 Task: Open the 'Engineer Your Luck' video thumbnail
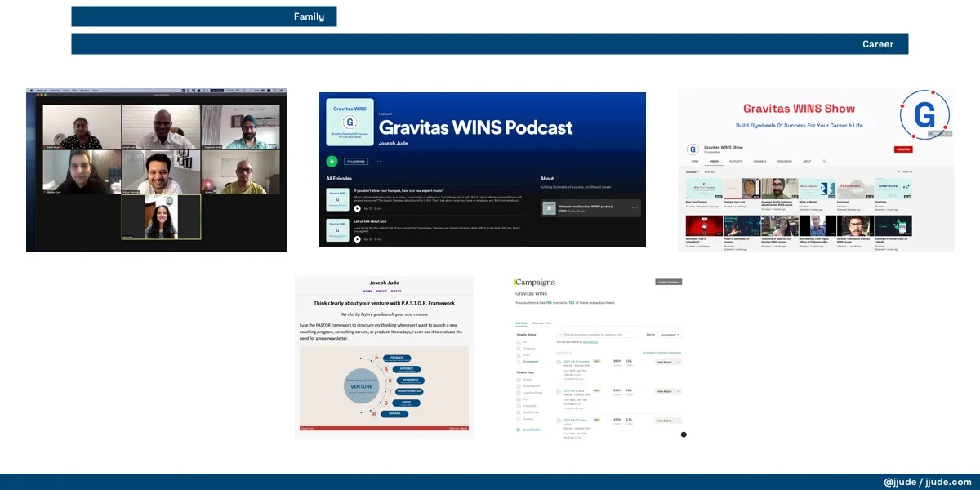click(742, 189)
